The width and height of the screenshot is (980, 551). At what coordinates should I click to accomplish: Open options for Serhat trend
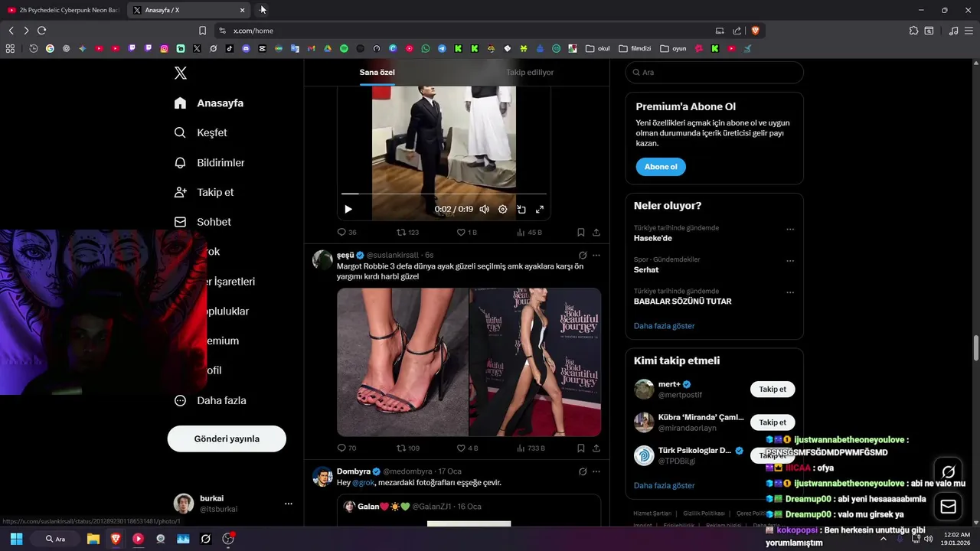click(x=790, y=261)
